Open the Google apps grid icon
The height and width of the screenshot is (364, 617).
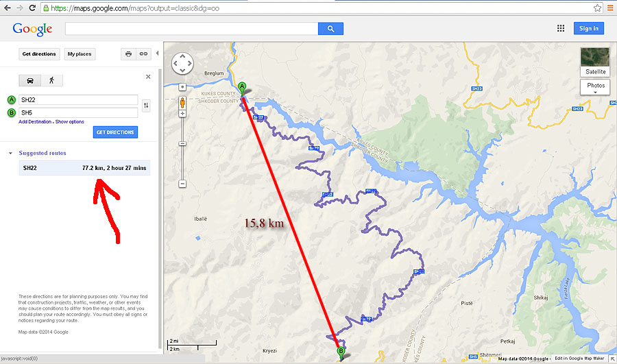[x=561, y=28]
